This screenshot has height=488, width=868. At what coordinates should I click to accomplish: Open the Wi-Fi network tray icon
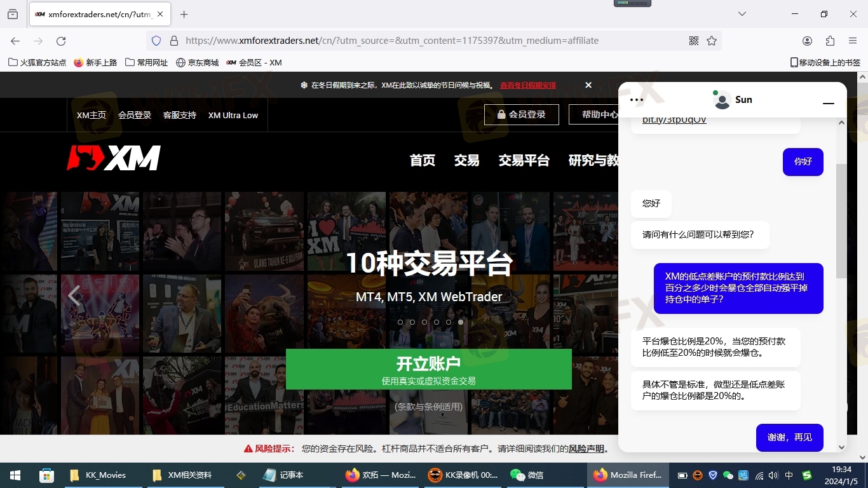pos(759,475)
